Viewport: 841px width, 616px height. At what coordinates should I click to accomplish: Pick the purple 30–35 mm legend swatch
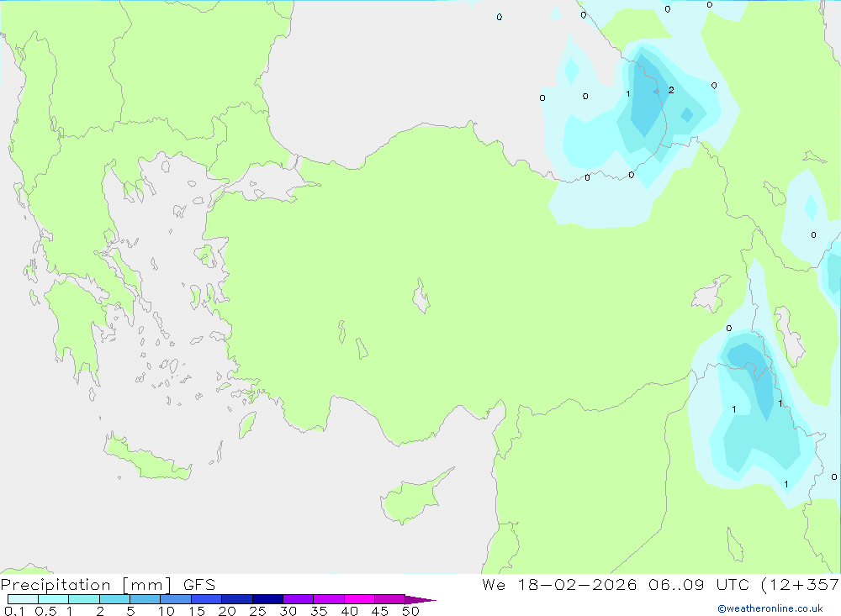[x=298, y=599]
